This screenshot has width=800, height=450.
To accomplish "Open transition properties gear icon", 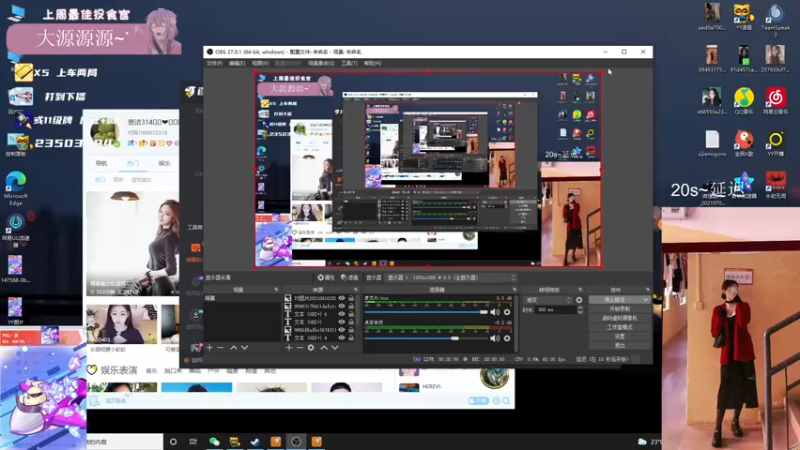I will click(579, 300).
